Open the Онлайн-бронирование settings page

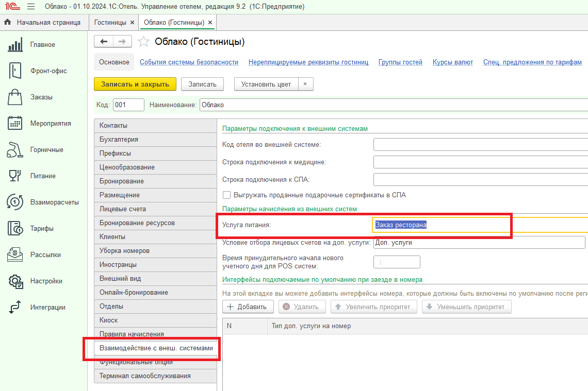(x=155, y=292)
